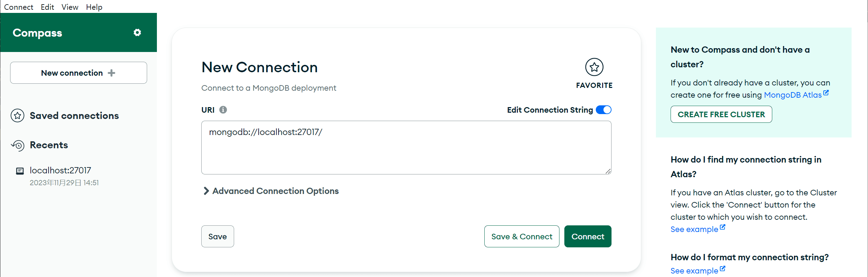Open the recent localhost:27017 connection
The height and width of the screenshot is (277, 868).
point(60,171)
